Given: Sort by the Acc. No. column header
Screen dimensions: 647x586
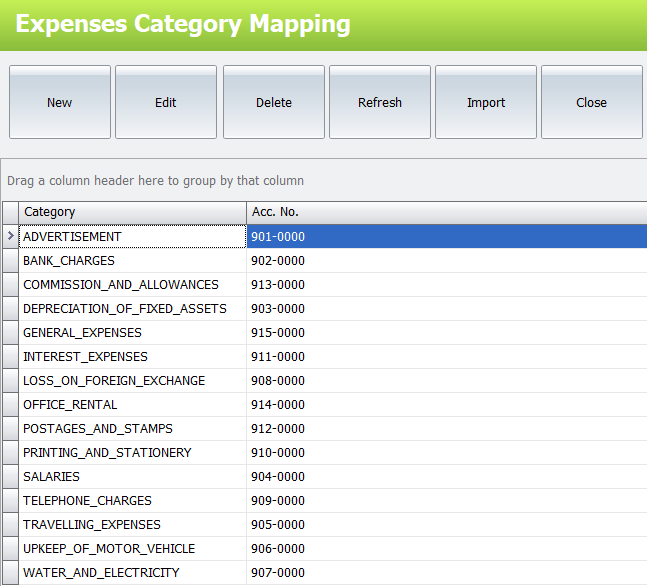Looking at the screenshot, I should (x=447, y=212).
